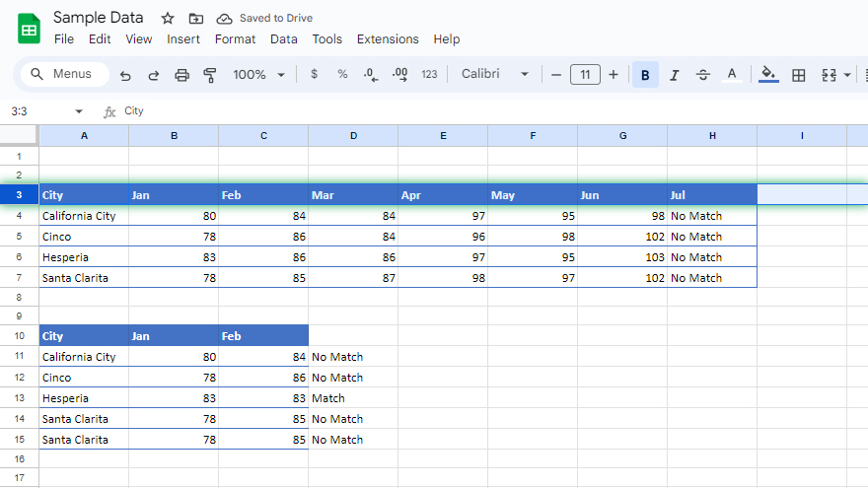The height and width of the screenshot is (488, 868).
Task: Select row 3 header
Action: (19, 195)
